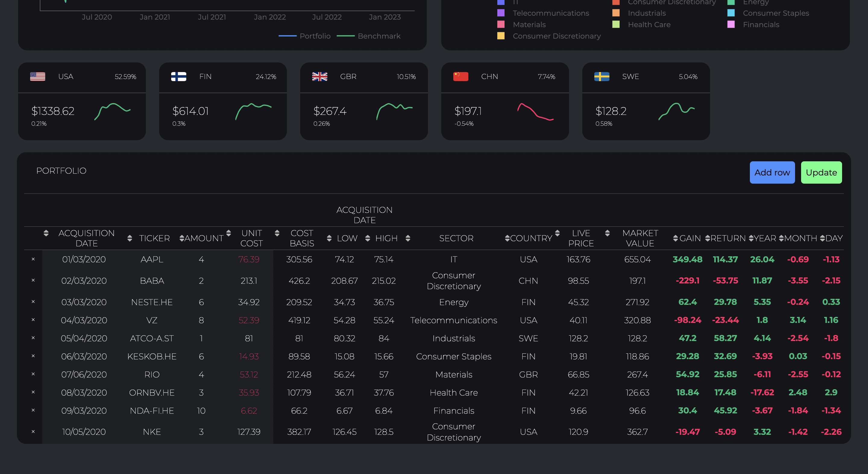
Task: Sort by Market Value arrows
Action: click(x=607, y=233)
